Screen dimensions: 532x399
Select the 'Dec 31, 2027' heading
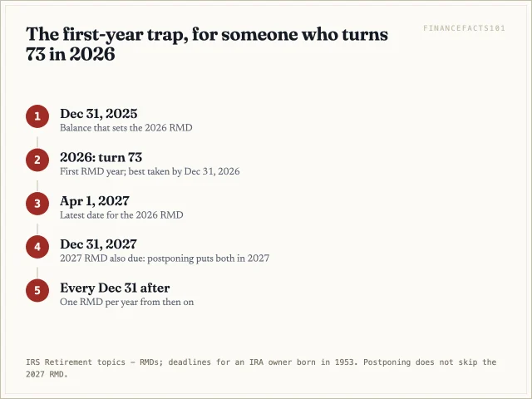point(98,244)
